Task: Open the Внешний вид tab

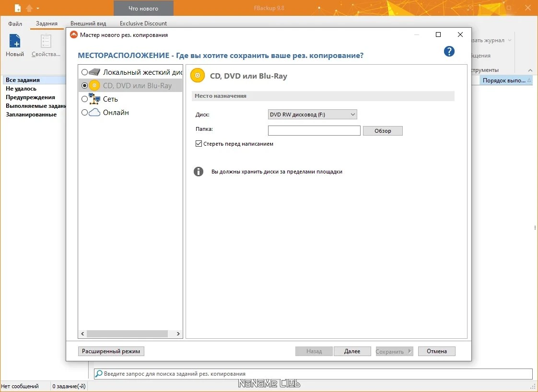Action: click(88, 23)
